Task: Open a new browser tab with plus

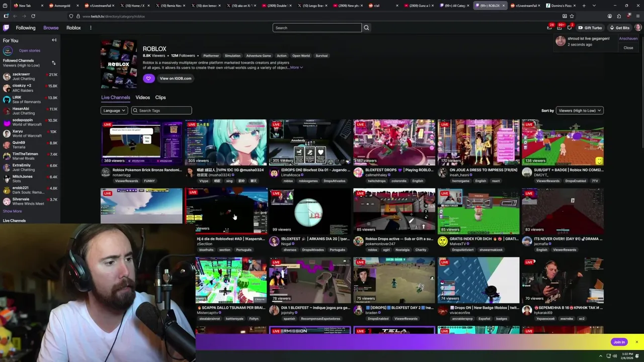Action: [x=584, y=6]
